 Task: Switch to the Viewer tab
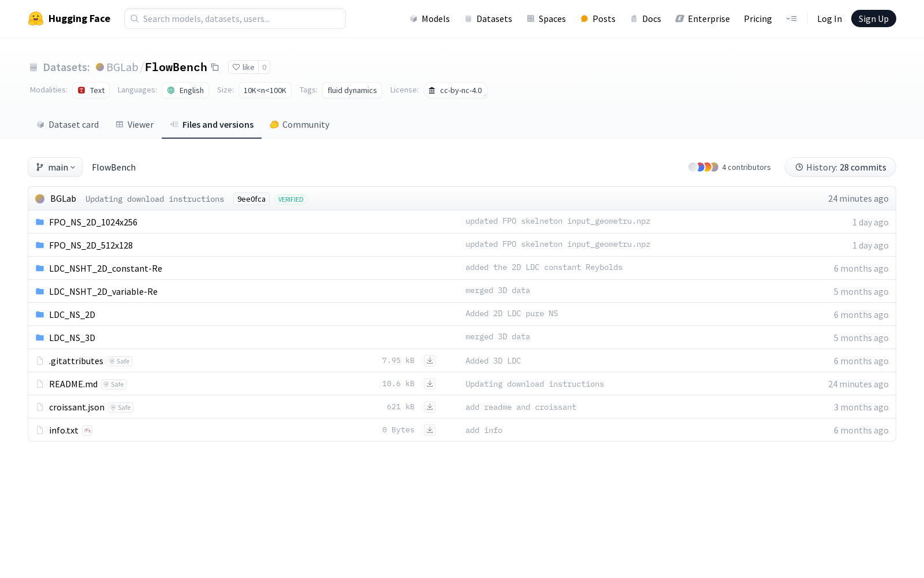click(135, 125)
